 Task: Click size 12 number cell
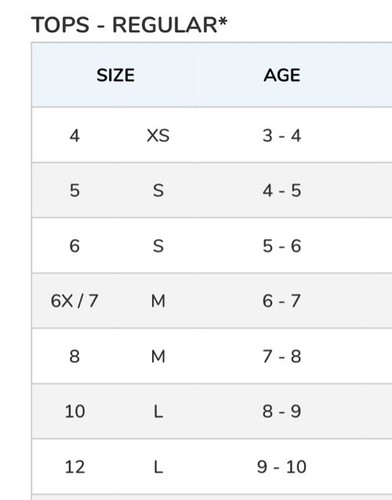click(75, 467)
